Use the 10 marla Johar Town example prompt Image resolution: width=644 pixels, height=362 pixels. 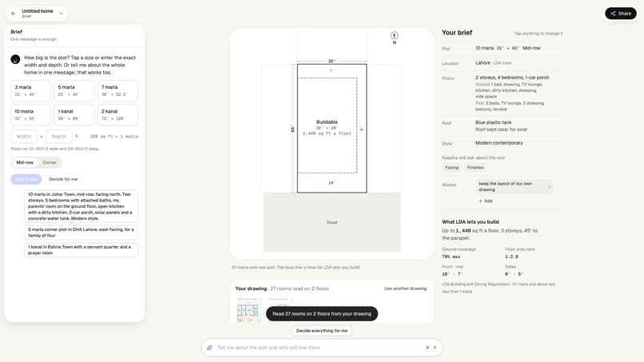81,206
